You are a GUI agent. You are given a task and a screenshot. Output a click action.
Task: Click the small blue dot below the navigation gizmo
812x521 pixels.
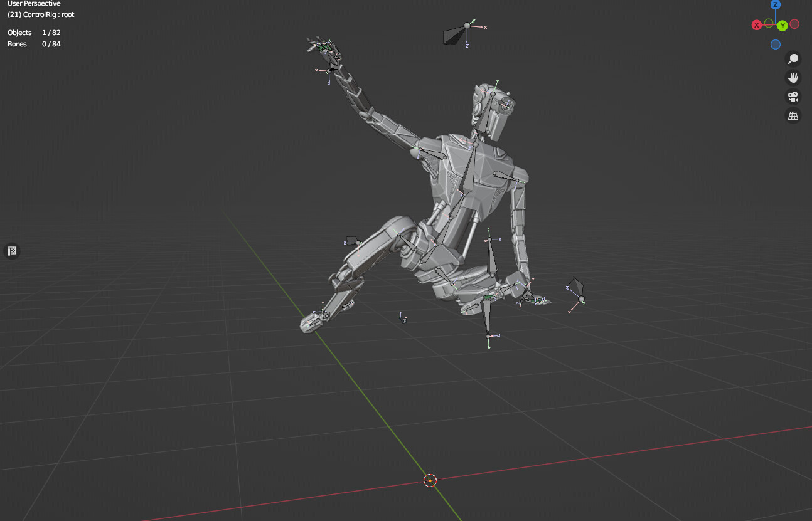[x=776, y=44]
